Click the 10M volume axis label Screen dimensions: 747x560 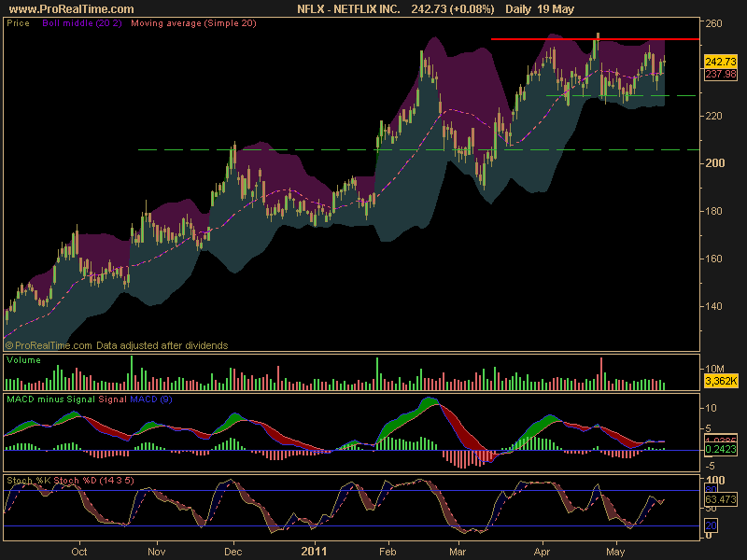pos(714,369)
